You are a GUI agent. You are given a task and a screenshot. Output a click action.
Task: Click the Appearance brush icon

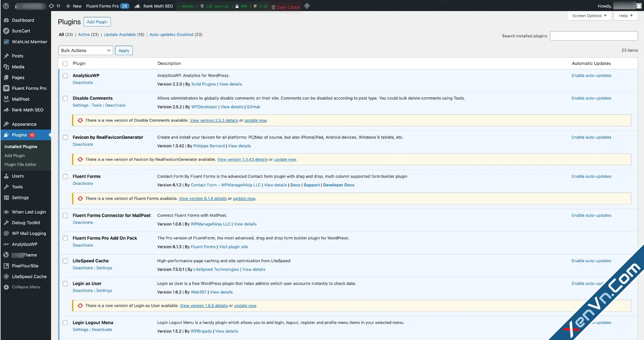[x=6, y=124]
